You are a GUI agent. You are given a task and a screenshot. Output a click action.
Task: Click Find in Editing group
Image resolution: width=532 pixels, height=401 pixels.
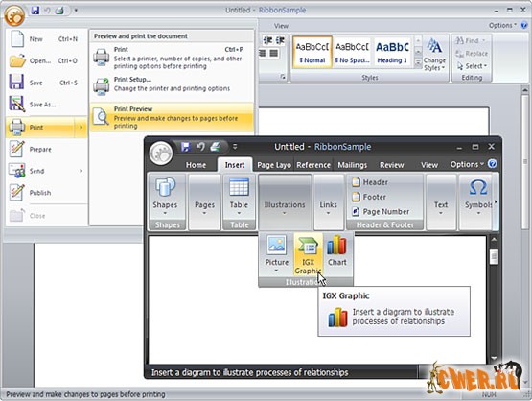[471, 40]
